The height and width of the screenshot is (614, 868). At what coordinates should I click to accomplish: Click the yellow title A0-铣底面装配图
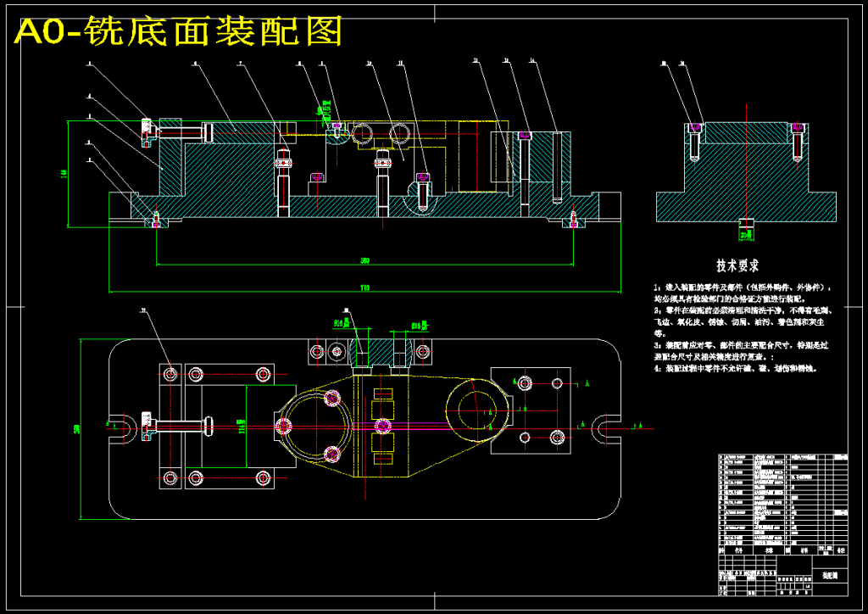point(180,31)
